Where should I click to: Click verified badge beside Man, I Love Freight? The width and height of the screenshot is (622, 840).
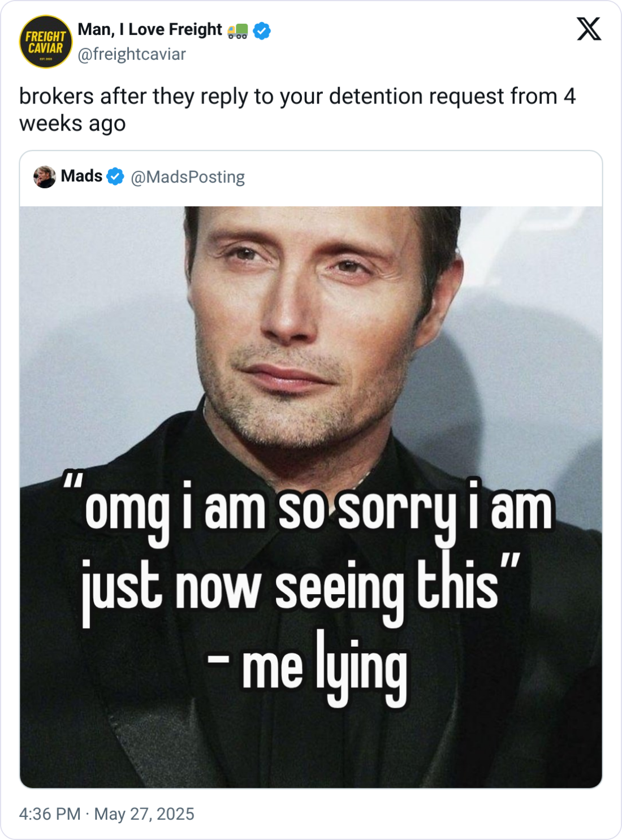tap(262, 31)
